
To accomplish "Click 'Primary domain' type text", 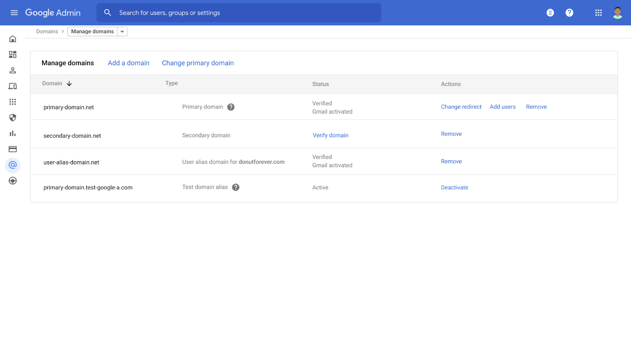I will point(203,107).
